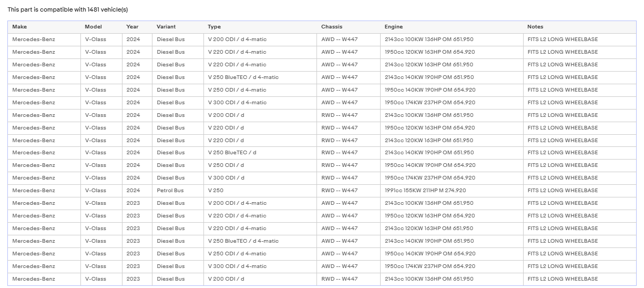Select the 2024 AWD 2143cc 120KW 163HP engine cell

click(x=452, y=65)
